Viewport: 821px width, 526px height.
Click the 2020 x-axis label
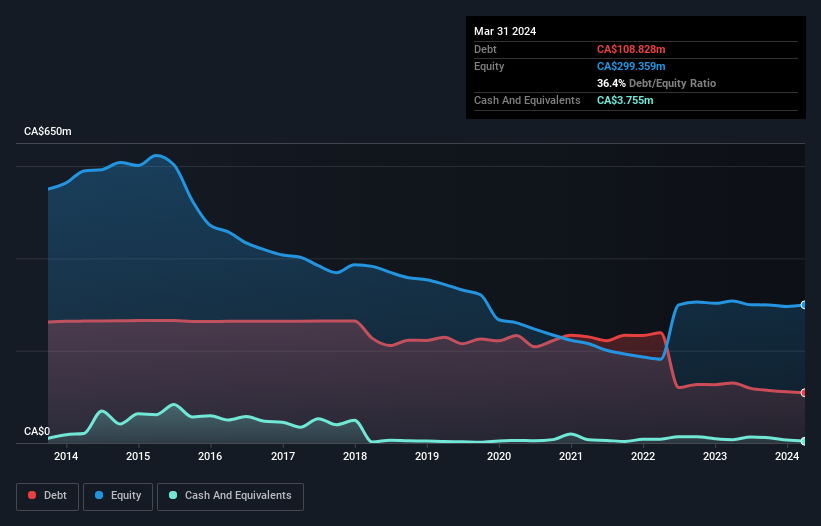click(x=499, y=456)
